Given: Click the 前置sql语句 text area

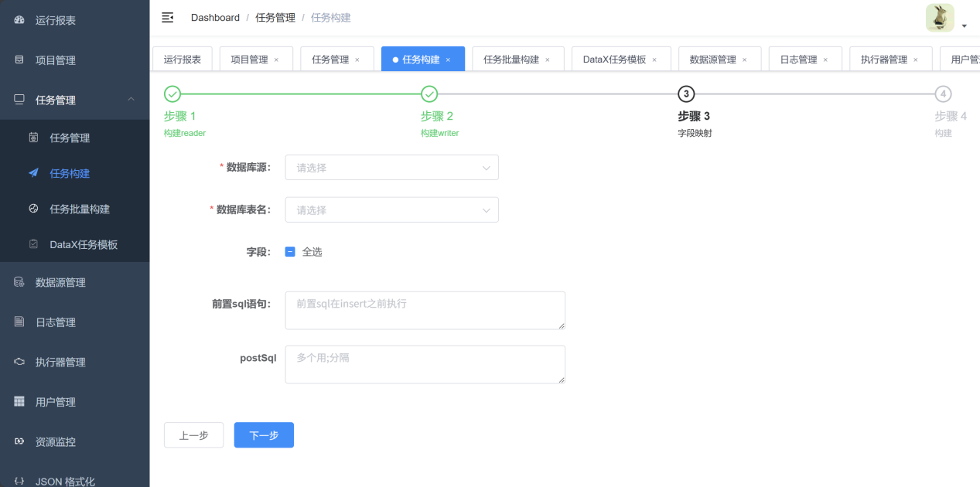Looking at the screenshot, I should click(425, 310).
